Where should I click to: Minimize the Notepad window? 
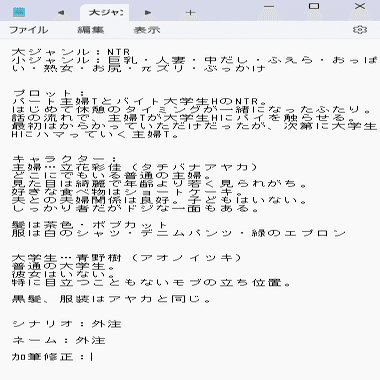pos(269,6)
